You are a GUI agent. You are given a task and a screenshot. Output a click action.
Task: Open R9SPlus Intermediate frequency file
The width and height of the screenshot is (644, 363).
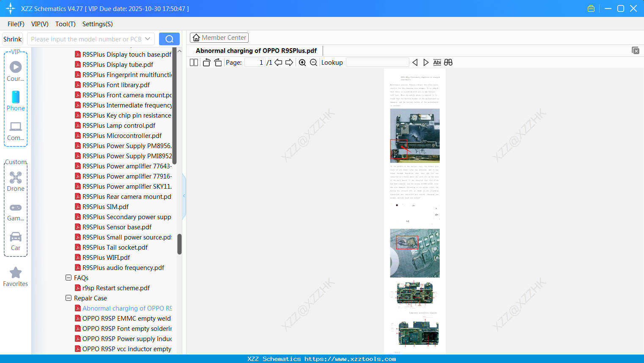(127, 105)
